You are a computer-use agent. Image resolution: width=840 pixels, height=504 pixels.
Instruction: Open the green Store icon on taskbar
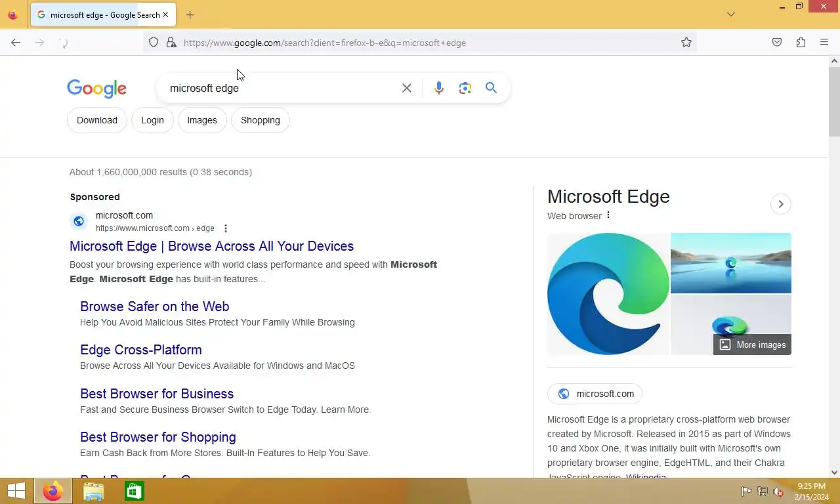pyautogui.click(x=134, y=491)
